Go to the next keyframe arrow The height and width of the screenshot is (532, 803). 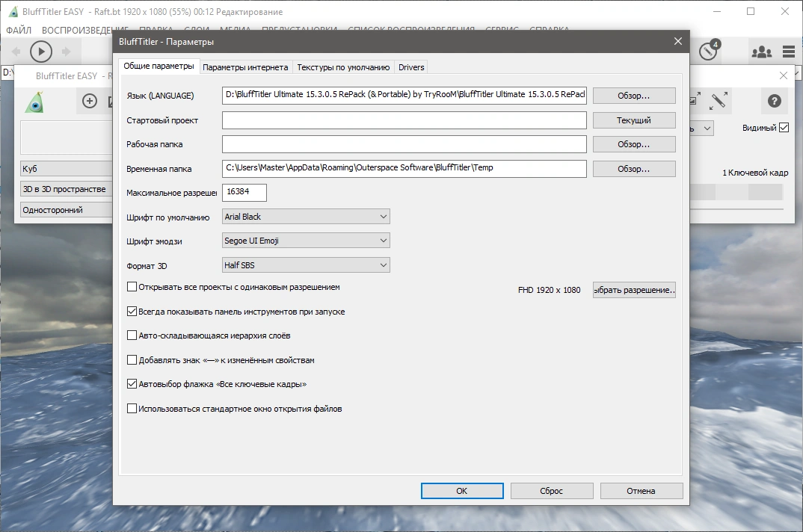[x=66, y=52]
